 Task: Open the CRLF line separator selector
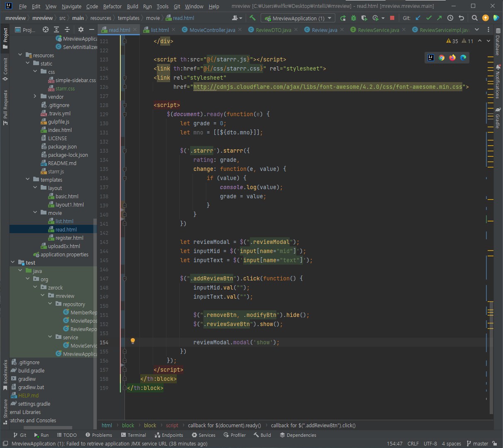pyautogui.click(x=413, y=443)
